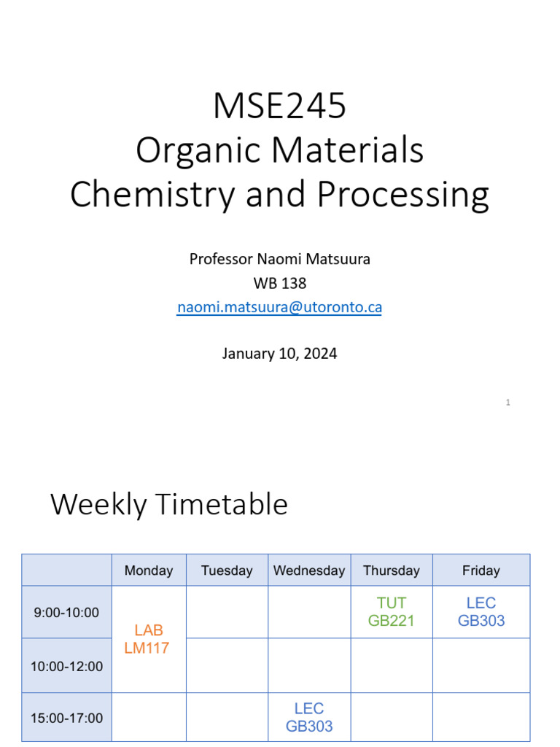Click the January 10, 2024 date
560x747 pixels.
click(280, 354)
